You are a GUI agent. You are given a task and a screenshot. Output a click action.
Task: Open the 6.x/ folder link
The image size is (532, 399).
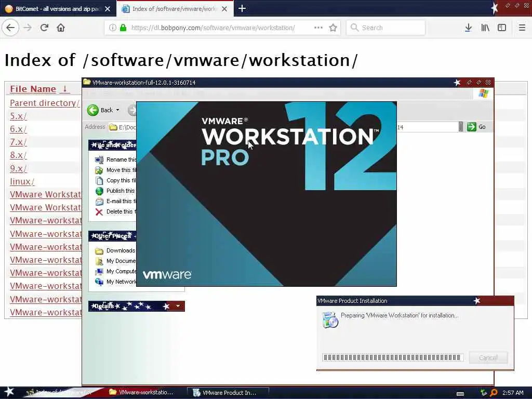tap(18, 129)
